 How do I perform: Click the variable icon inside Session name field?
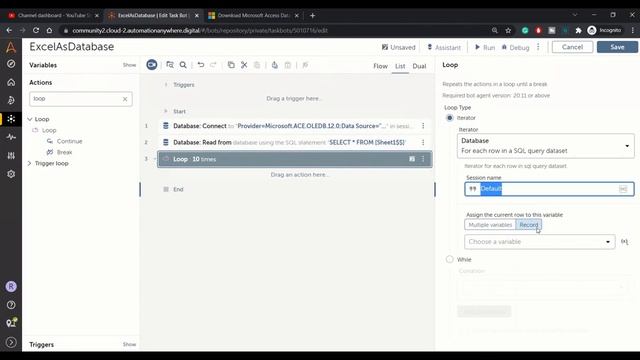point(622,189)
